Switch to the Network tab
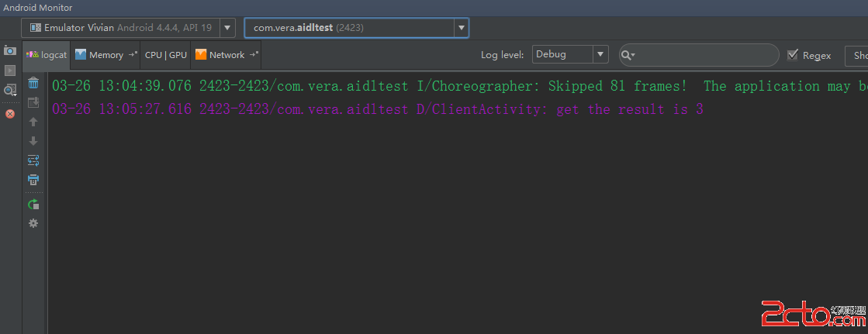The image size is (868, 334). pyautogui.click(x=227, y=55)
